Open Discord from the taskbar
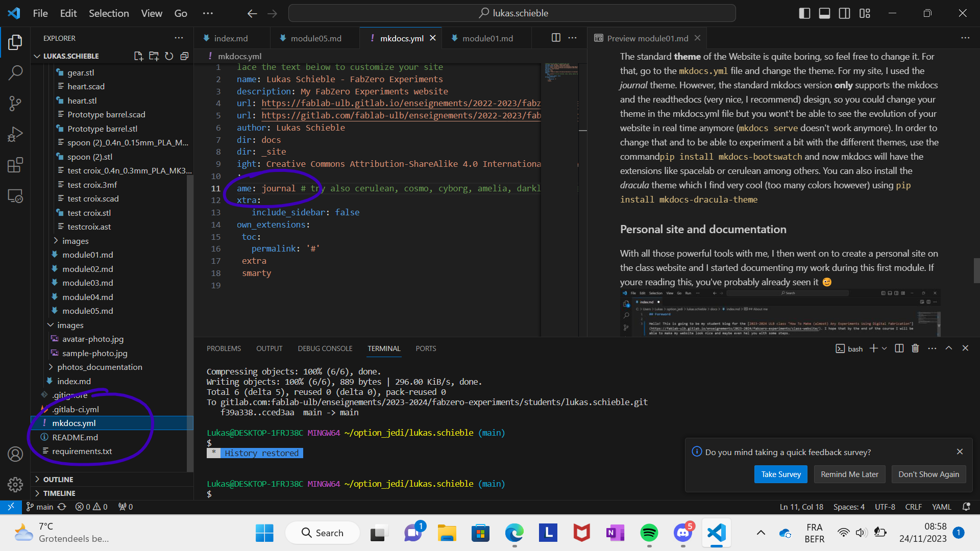 683,533
